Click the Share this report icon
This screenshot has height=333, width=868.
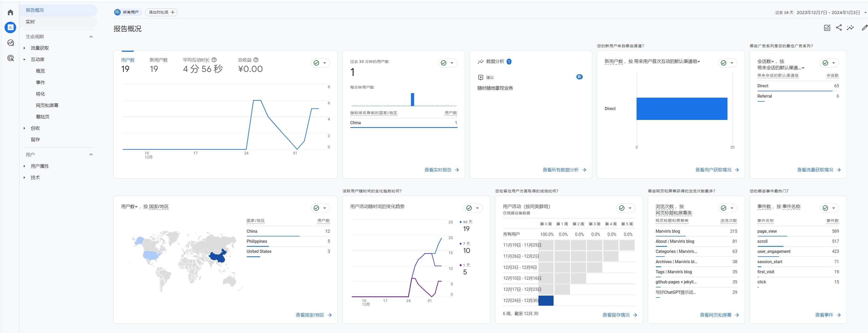[x=839, y=28]
